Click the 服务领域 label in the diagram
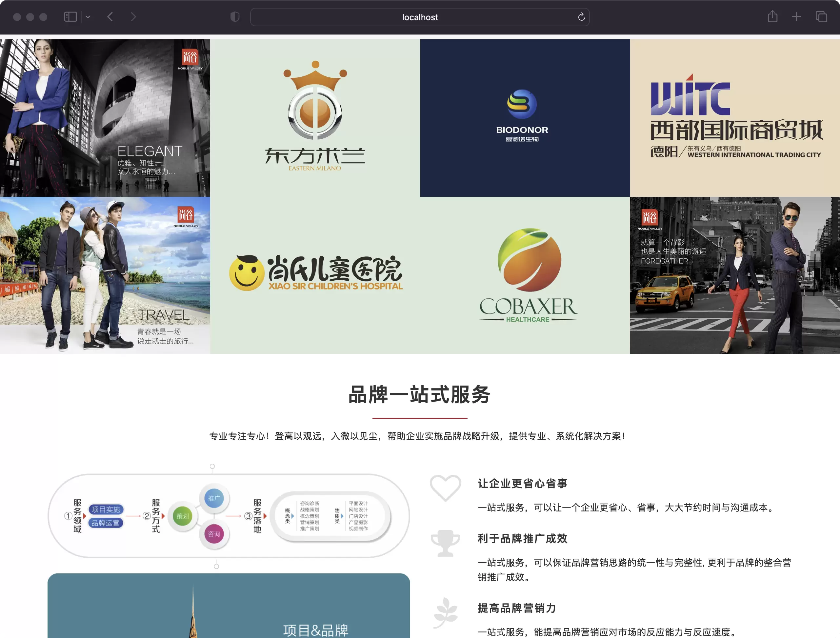The image size is (840, 638). [77, 516]
